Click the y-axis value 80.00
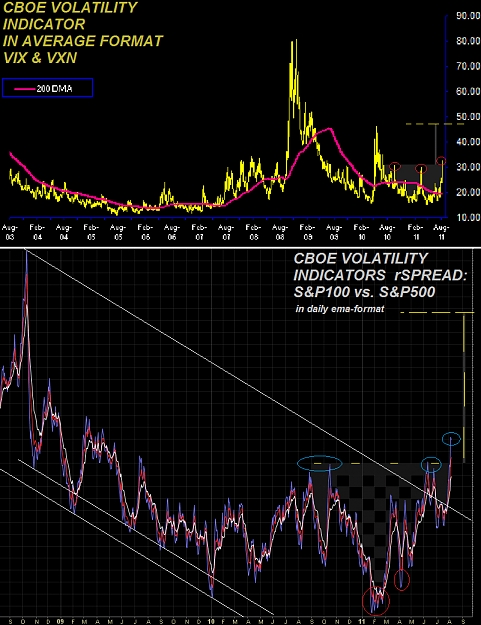The height and width of the screenshot is (625, 481). 468,41
